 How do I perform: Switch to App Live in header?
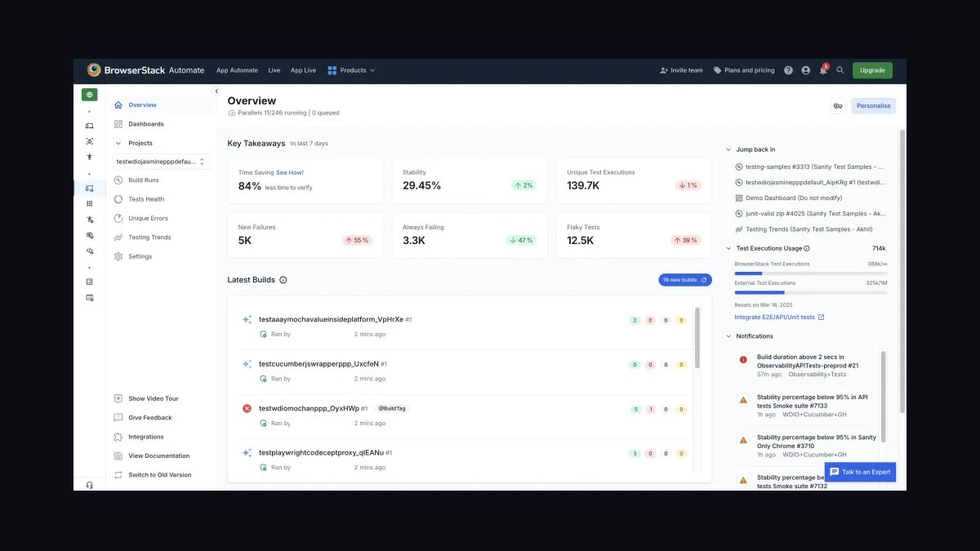(303, 70)
